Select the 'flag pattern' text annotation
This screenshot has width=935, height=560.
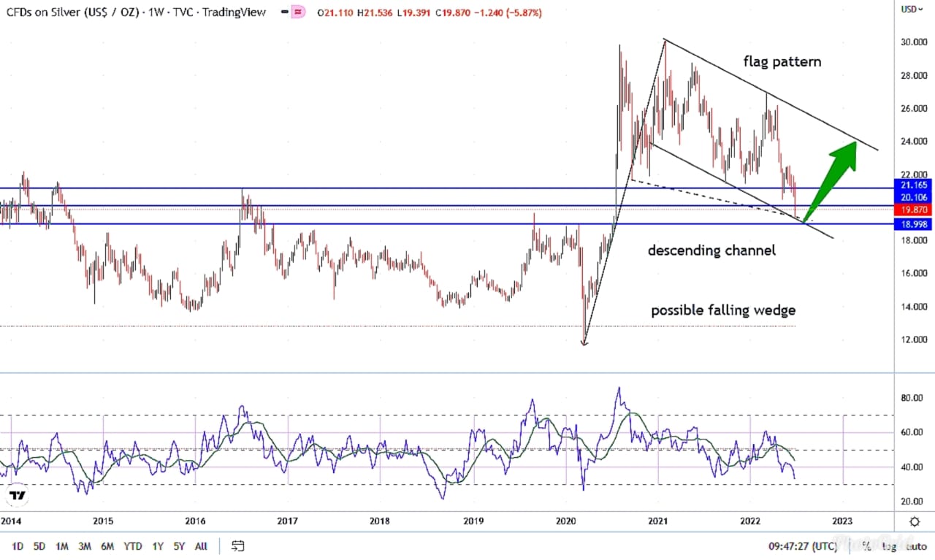[782, 61]
